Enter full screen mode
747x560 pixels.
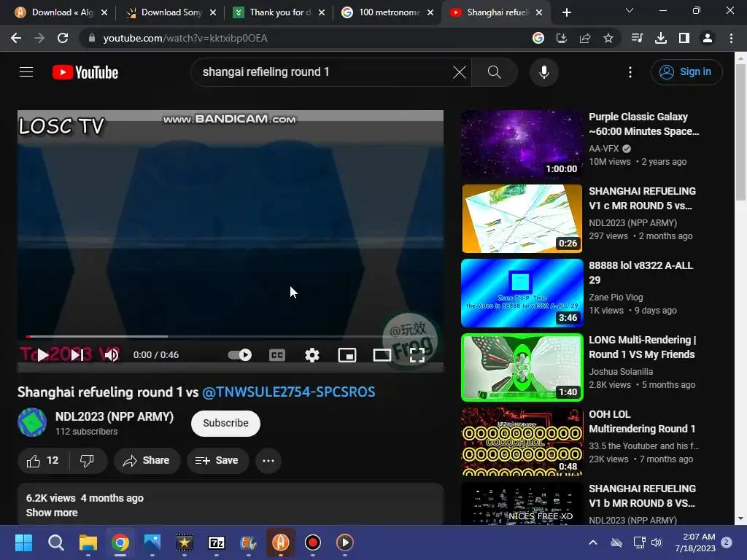[x=417, y=355]
